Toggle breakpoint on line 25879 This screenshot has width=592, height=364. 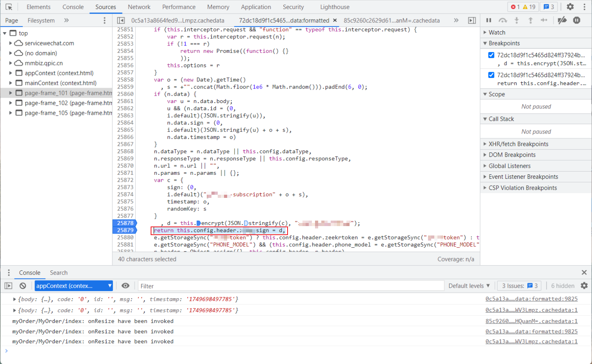coord(125,230)
